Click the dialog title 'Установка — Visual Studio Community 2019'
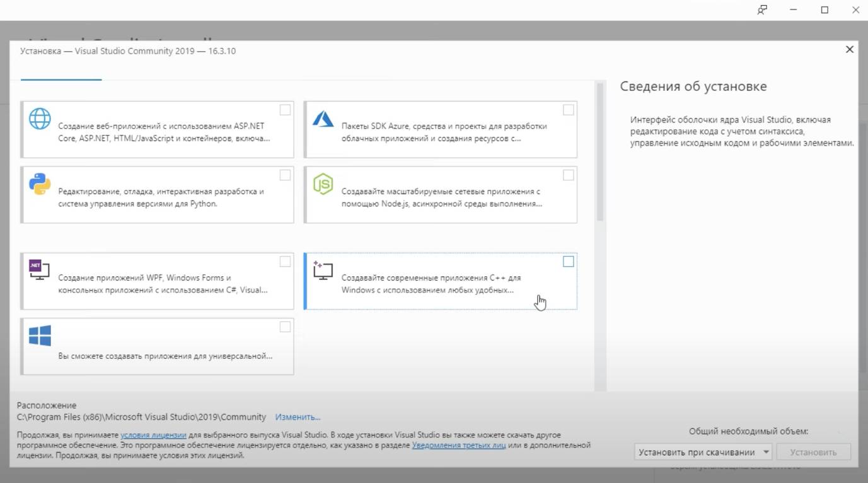 (128, 51)
